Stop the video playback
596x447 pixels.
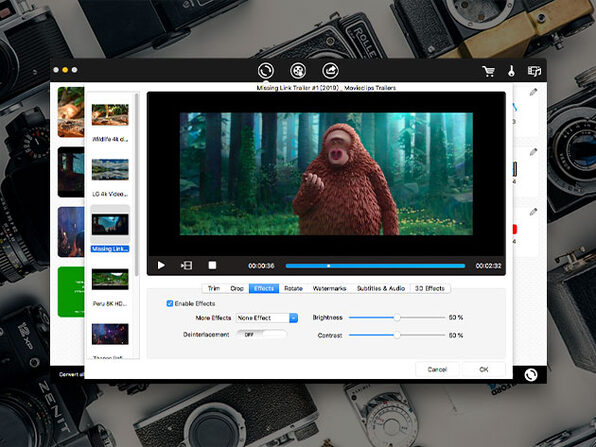coord(212,265)
